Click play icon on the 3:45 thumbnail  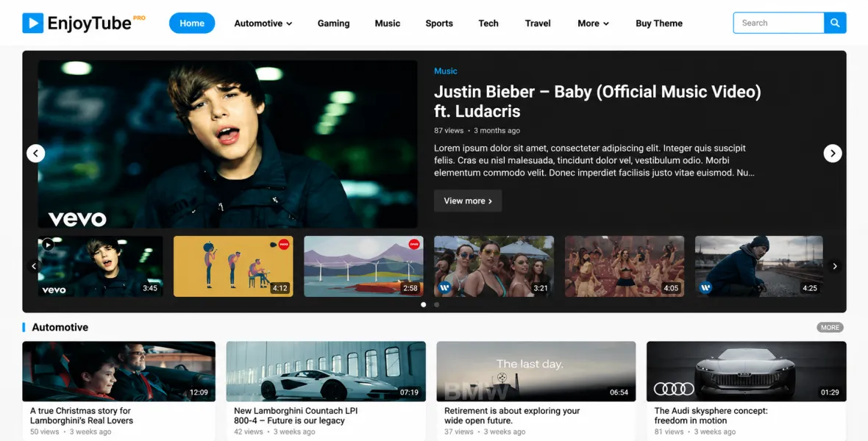pyautogui.click(x=48, y=245)
